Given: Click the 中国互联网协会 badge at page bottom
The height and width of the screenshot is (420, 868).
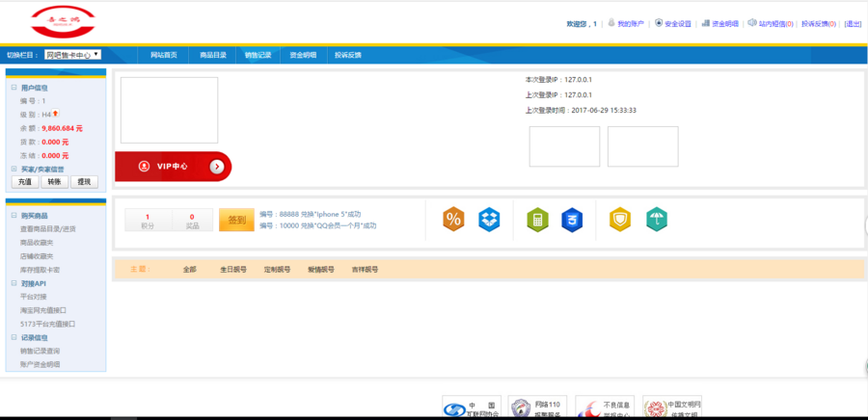Looking at the screenshot, I should click(472, 407).
